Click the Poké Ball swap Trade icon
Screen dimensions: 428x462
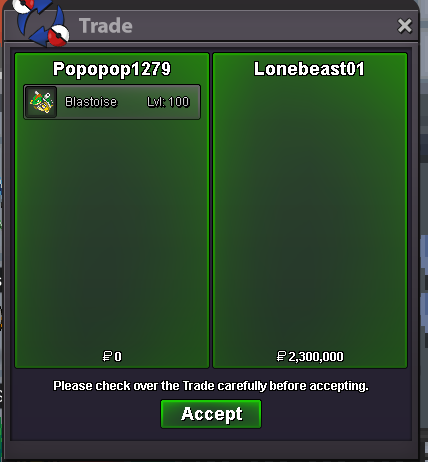tap(42, 22)
